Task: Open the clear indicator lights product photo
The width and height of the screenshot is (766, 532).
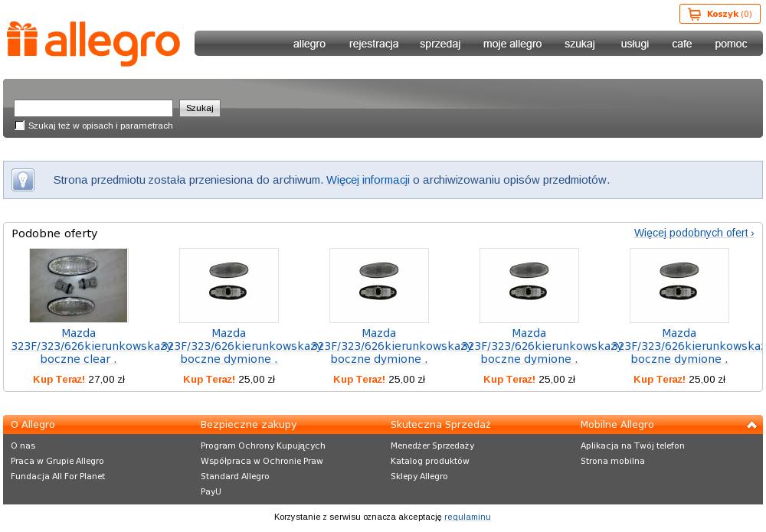Action: (79, 286)
